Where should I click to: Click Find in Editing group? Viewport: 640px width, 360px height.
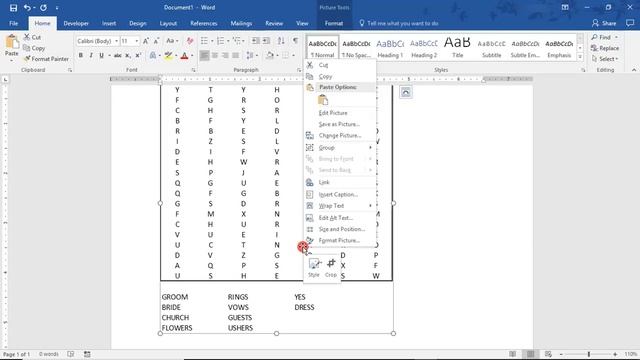tap(601, 37)
